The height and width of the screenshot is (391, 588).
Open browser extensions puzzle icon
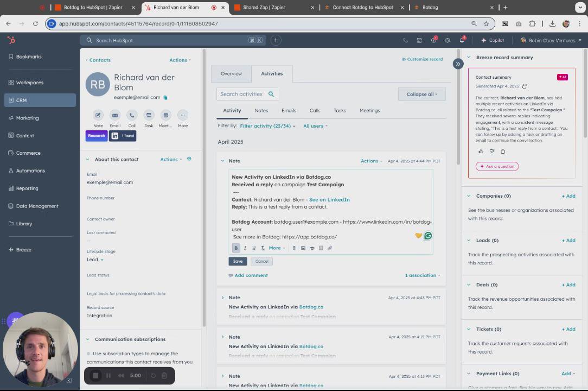tap(532, 24)
